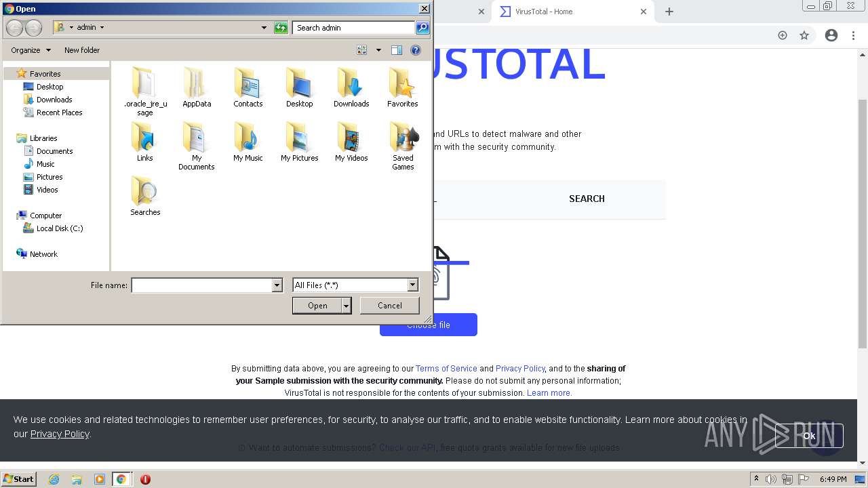Open Libraries in navigation pane
This screenshot has width=868, height=488.
pyautogui.click(x=43, y=138)
